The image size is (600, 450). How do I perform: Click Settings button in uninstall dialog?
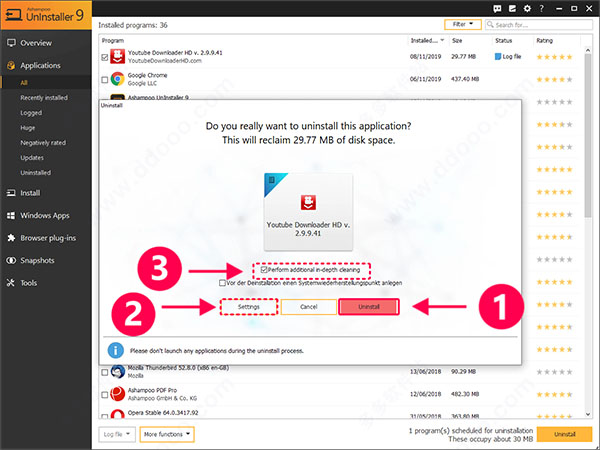point(249,307)
